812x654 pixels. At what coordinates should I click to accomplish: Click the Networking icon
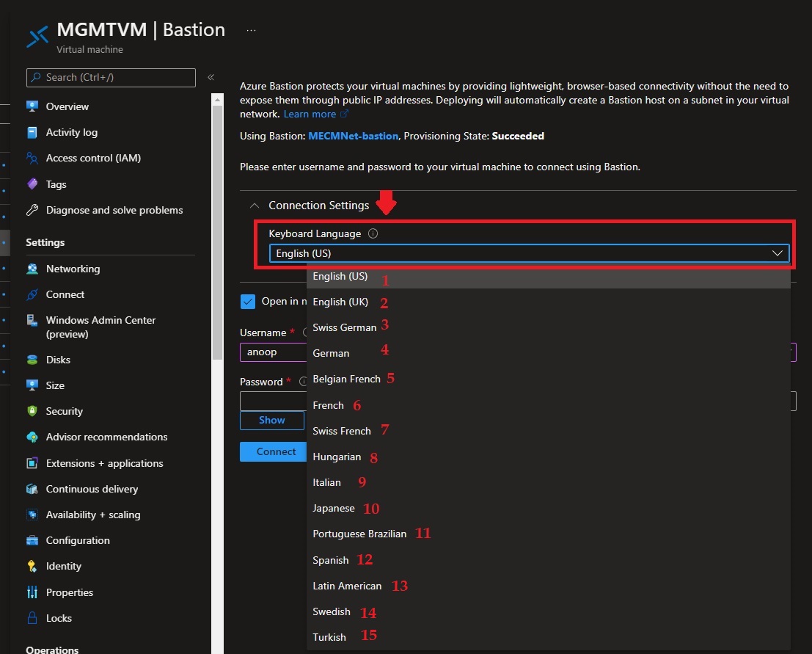[32, 269]
